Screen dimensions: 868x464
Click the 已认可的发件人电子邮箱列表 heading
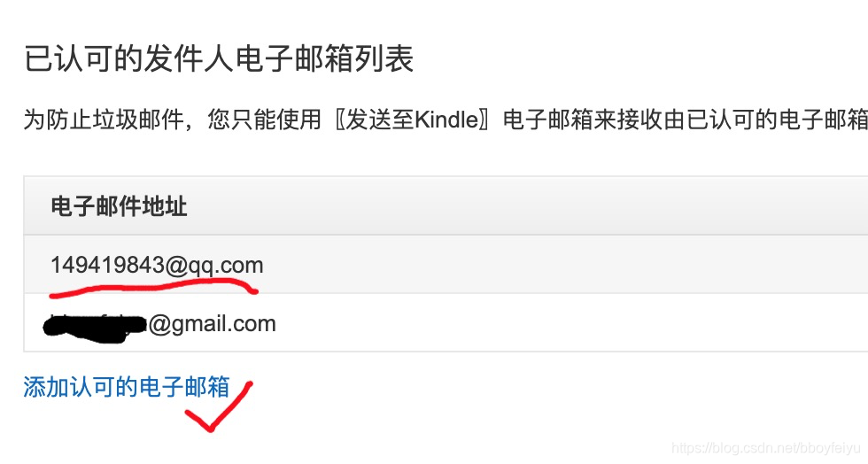point(219,58)
